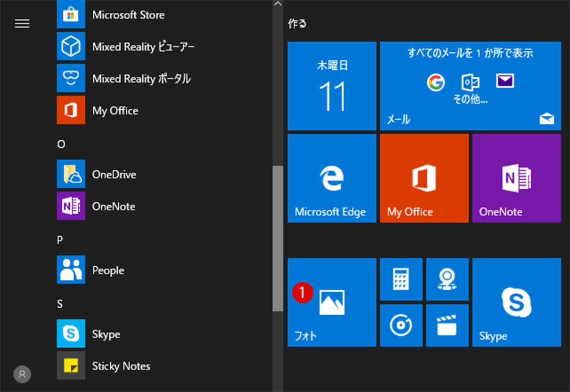Click the Outlook icon in mail tile

point(470,82)
